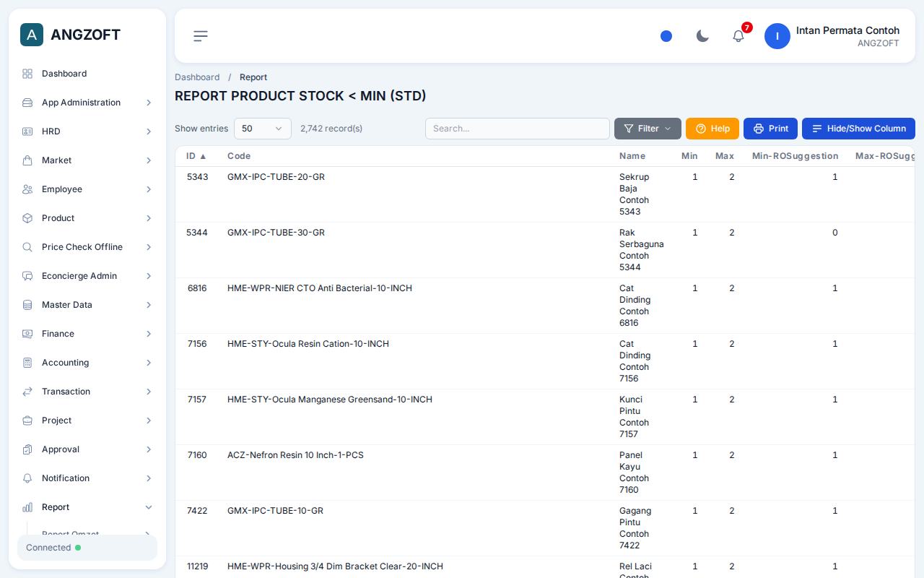Image resolution: width=924 pixels, height=578 pixels.
Task: Click the Project briefcase icon
Action: (x=27, y=420)
